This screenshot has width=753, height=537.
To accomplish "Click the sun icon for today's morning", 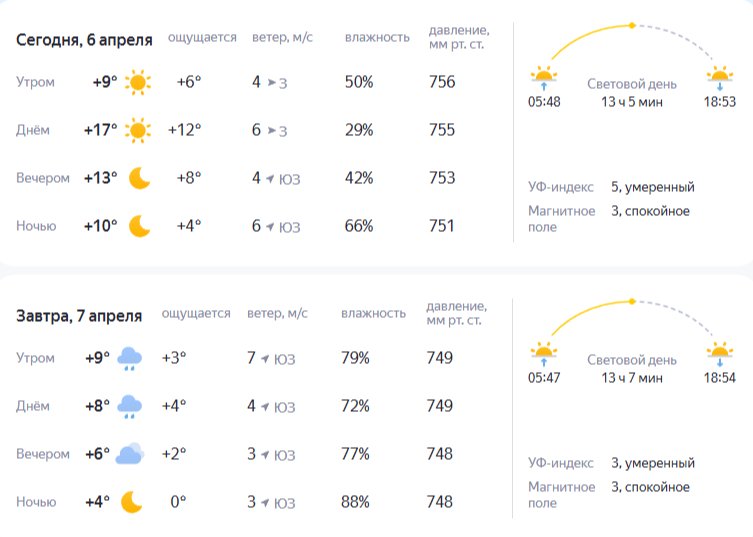I will (x=138, y=83).
